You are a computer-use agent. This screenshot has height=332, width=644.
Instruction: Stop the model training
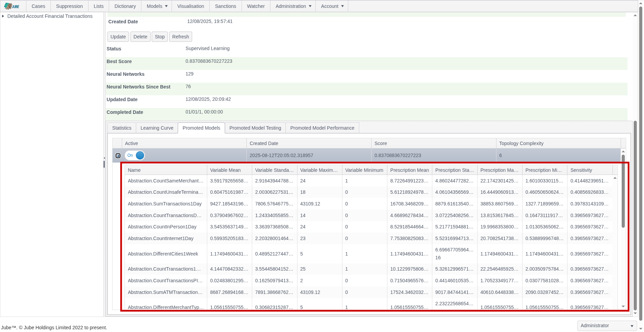click(x=160, y=37)
